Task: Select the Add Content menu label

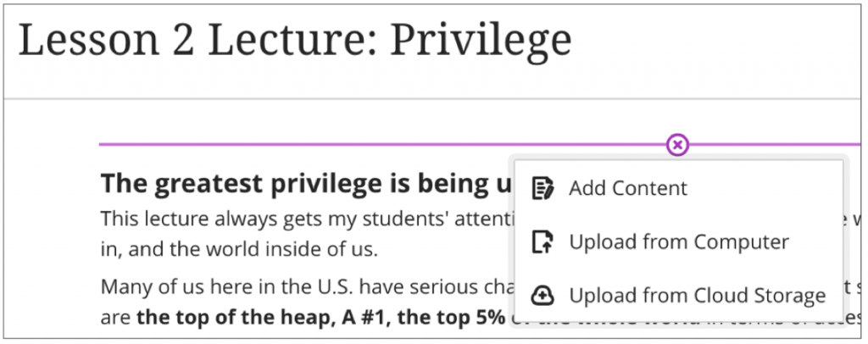Action: click(x=628, y=188)
